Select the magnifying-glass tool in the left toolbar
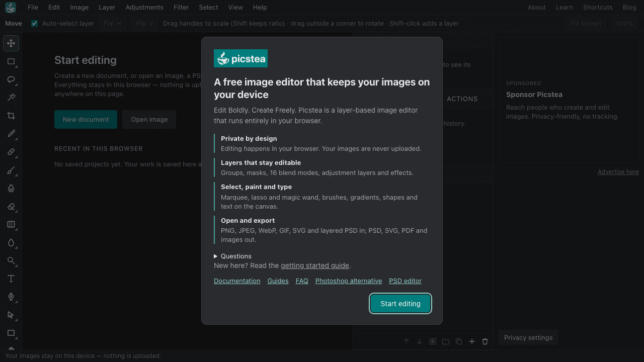 [x=11, y=260]
